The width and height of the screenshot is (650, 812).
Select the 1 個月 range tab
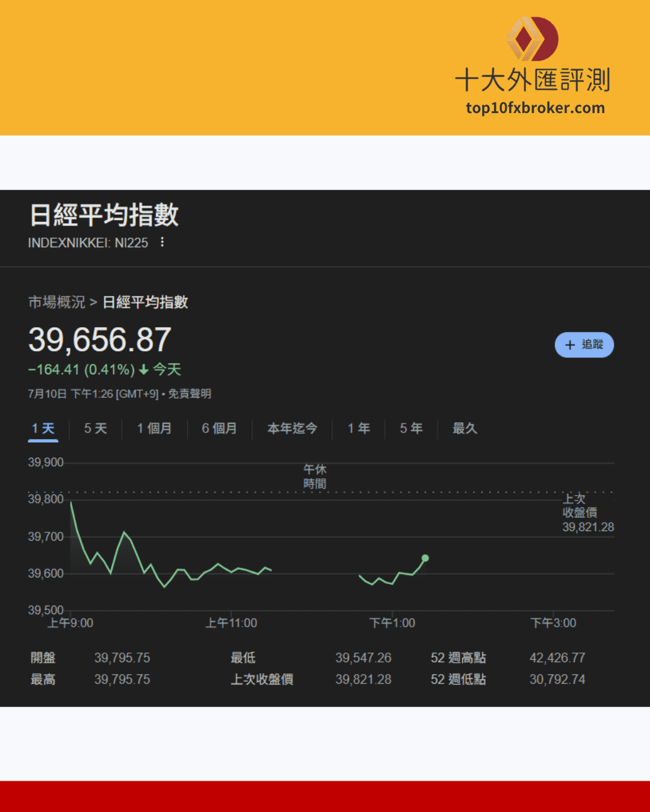154,428
